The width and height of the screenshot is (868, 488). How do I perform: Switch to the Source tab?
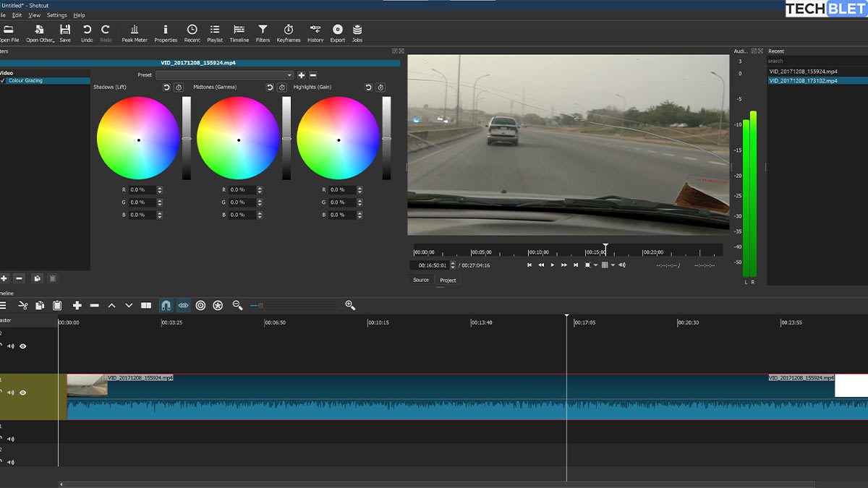[420, 280]
